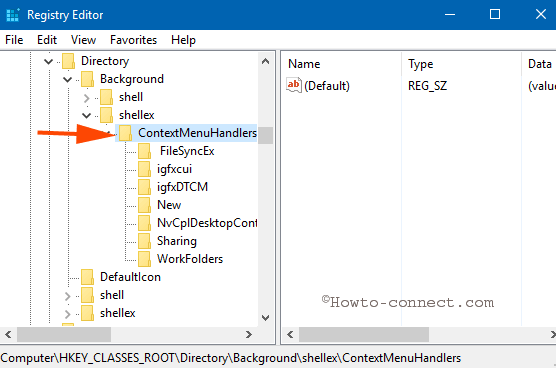Click the Data column header
The image size is (556, 368).
point(539,64)
